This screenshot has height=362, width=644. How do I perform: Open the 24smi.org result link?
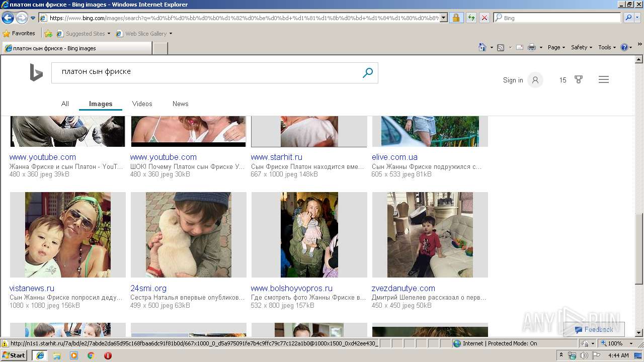(148, 288)
